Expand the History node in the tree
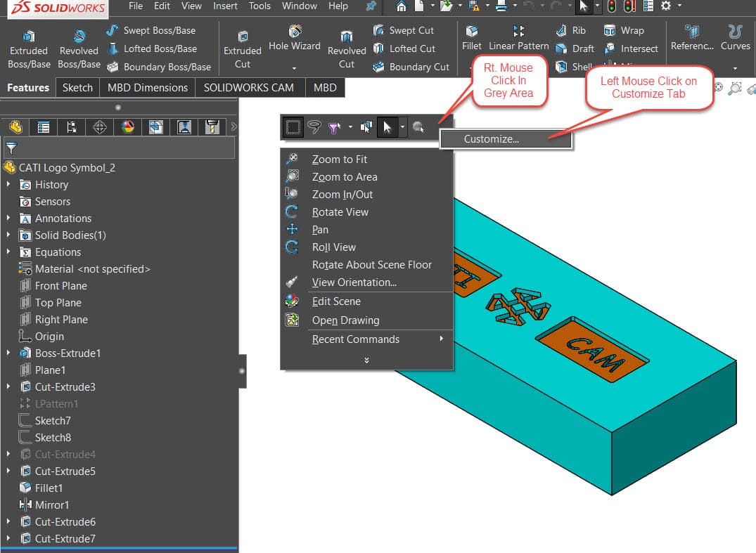 [8, 184]
